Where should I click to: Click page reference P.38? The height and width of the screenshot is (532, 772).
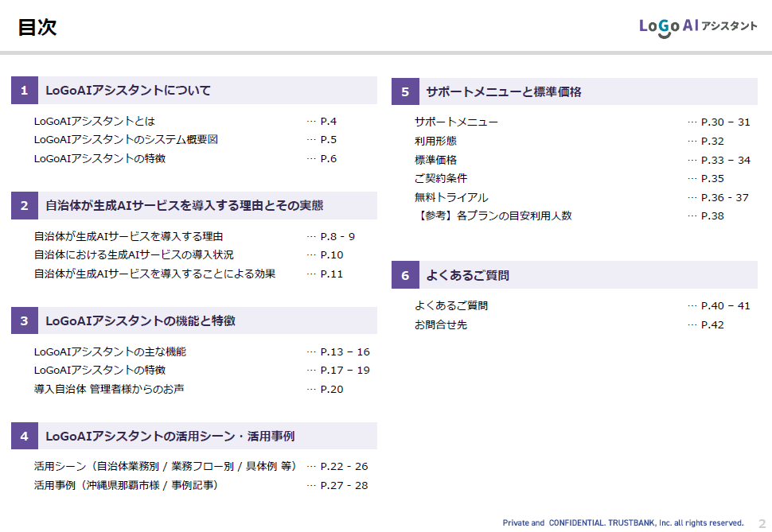(x=712, y=216)
